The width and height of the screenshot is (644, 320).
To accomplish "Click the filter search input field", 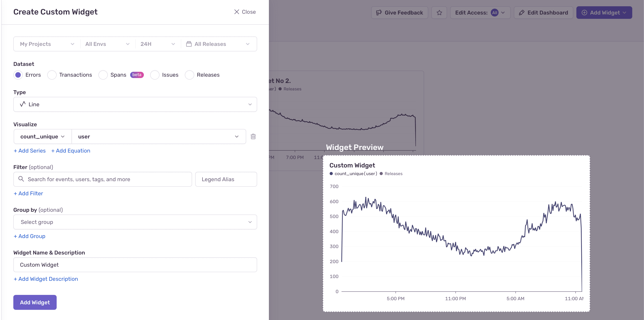I will click(102, 179).
